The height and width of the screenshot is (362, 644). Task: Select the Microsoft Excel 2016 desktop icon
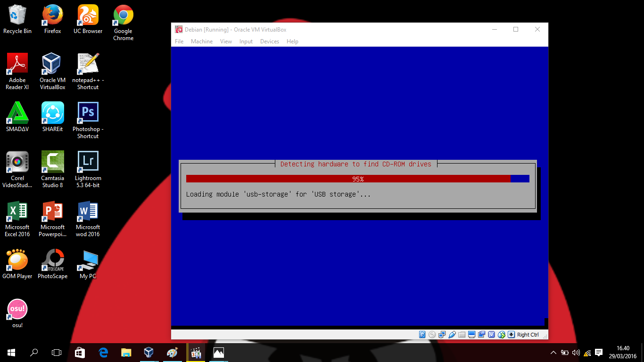pyautogui.click(x=17, y=219)
